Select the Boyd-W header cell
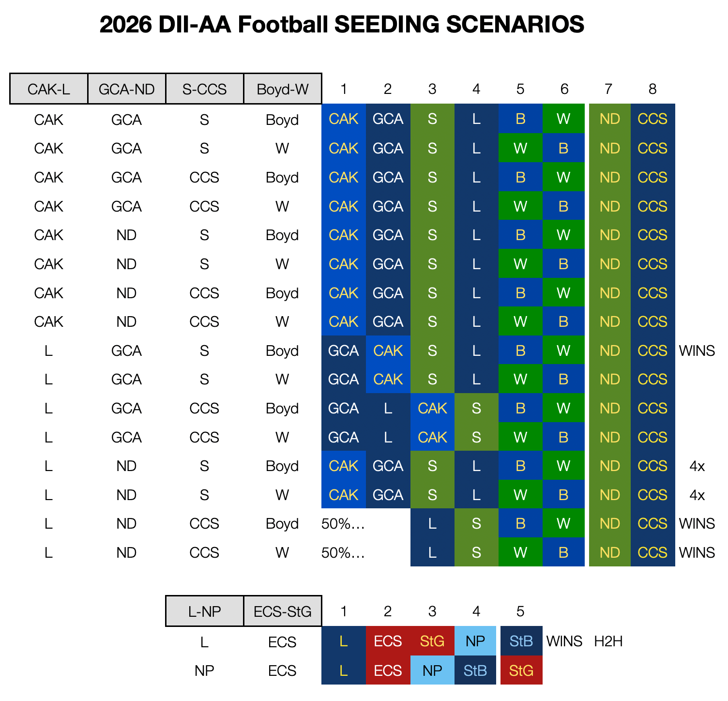Image resolution: width=728 pixels, height=701 pixels. pos(283,89)
